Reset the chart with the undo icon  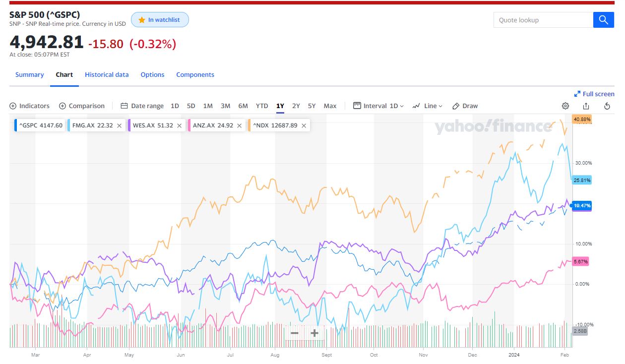[x=607, y=106]
